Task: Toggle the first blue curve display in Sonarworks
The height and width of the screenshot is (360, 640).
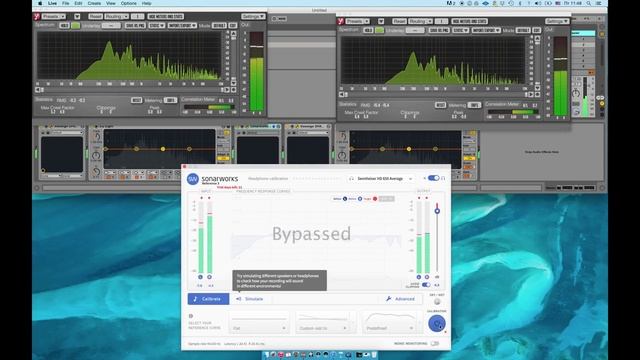Action: coord(345,199)
